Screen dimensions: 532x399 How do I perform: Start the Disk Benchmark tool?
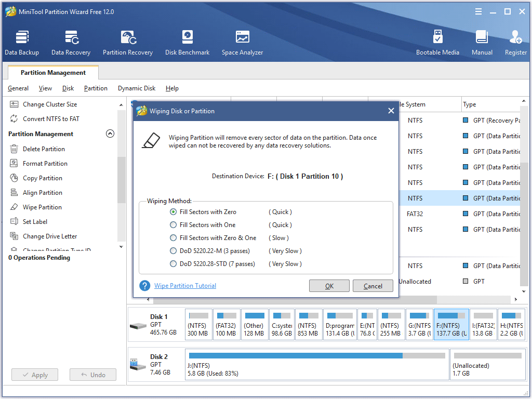[x=187, y=43]
